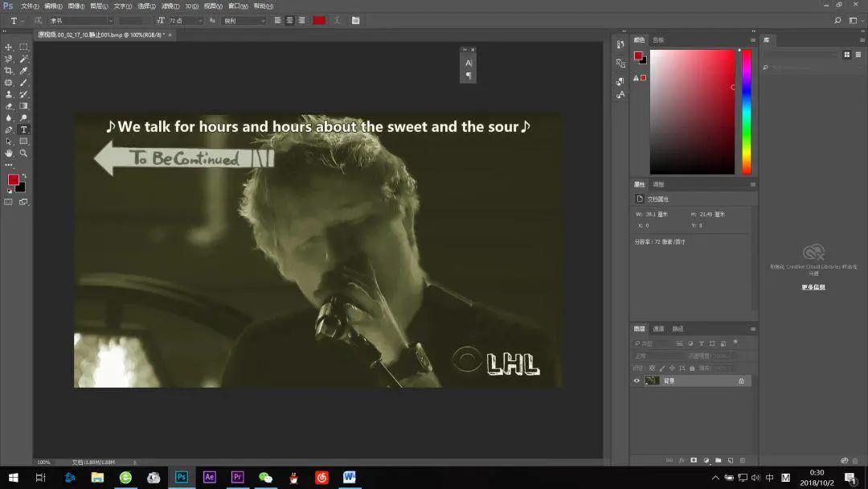Viewport: 868px width, 489px height.
Task: Switch to the 通道 (Channels) tab
Action: (658, 329)
